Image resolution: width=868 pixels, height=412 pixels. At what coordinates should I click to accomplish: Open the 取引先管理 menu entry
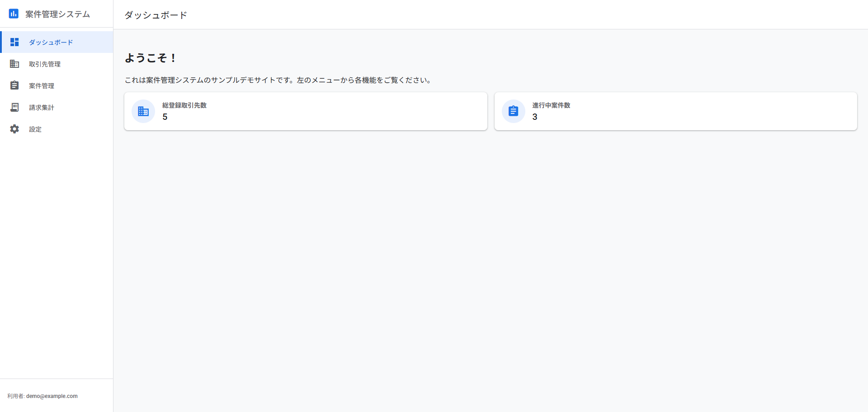[x=45, y=64]
